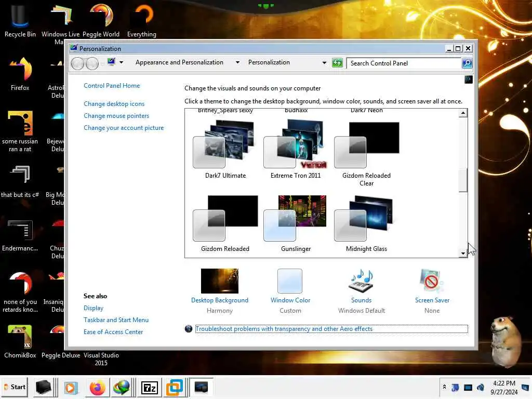Click the Forward navigation button
The image size is (532, 399).
click(x=92, y=63)
